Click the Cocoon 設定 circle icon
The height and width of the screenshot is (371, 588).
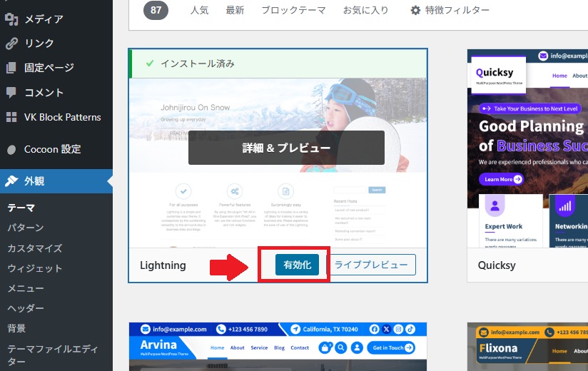(x=11, y=150)
